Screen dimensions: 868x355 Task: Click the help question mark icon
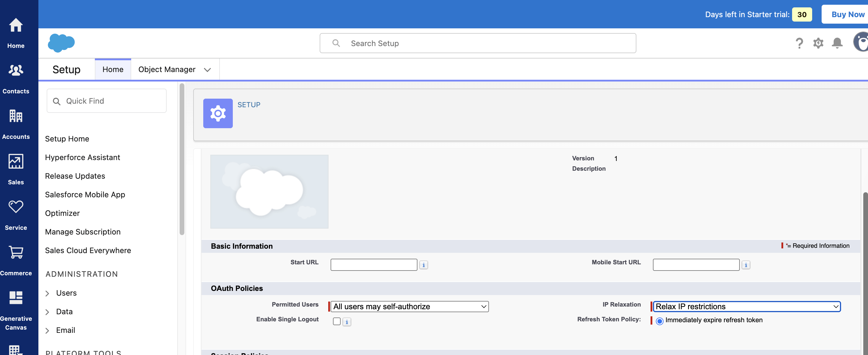coord(799,43)
